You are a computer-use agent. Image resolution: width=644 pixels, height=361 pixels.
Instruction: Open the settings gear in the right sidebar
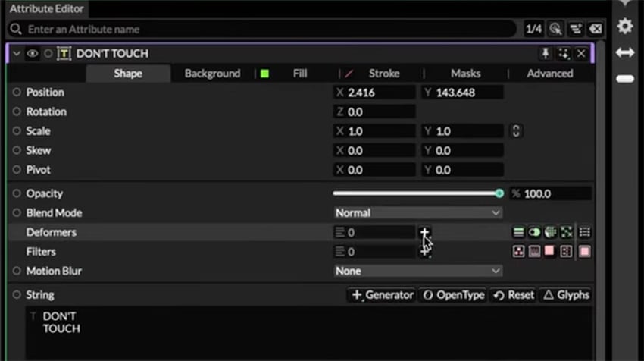(625, 27)
